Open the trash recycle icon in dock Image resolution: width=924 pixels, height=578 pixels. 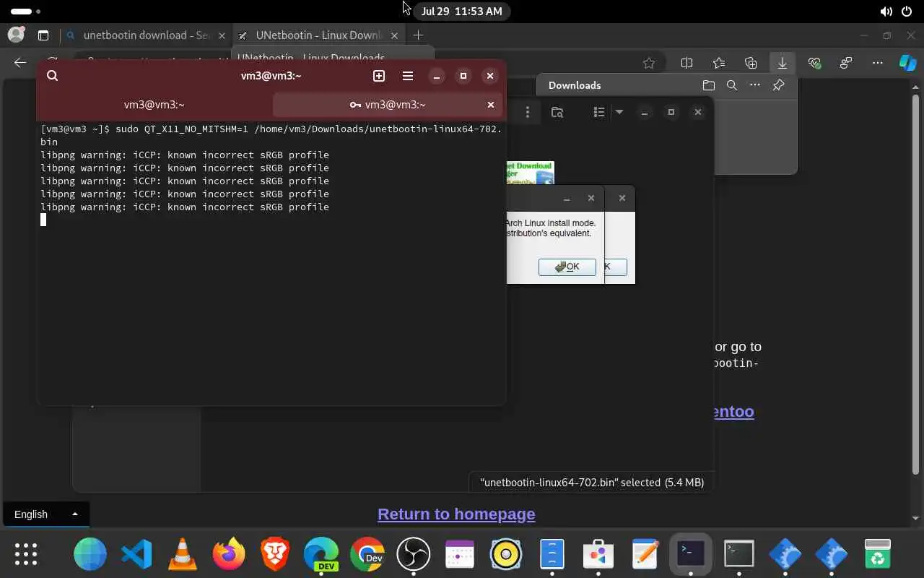pos(877,554)
